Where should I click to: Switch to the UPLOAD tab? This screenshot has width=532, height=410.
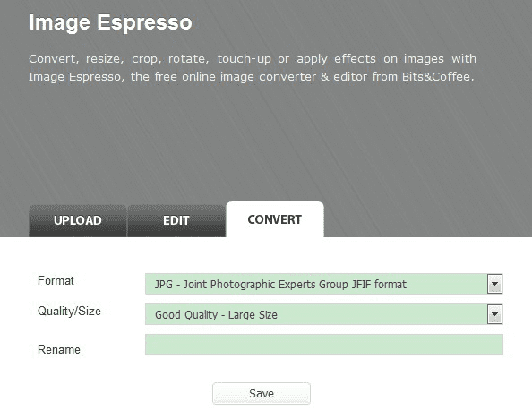pyautogui.click(x=78, y=220)
